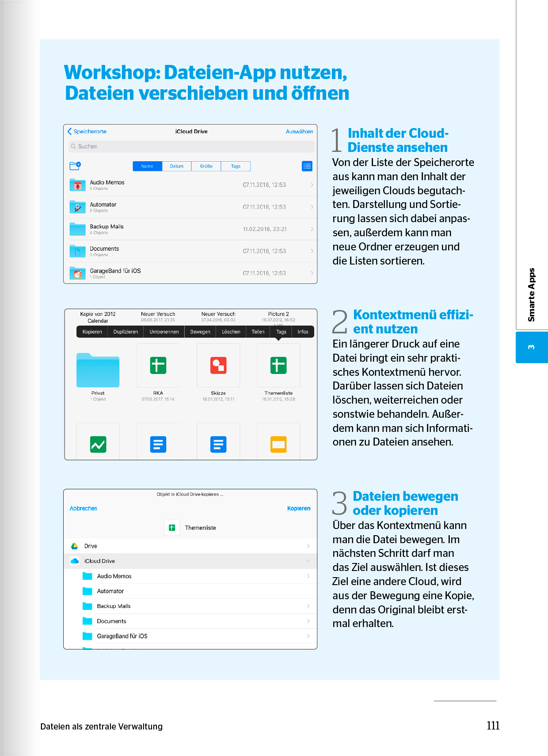The height and width of the screenshot is (756, 548).
Task: Choose Infos in context menu
Action: tap(303, 332)
